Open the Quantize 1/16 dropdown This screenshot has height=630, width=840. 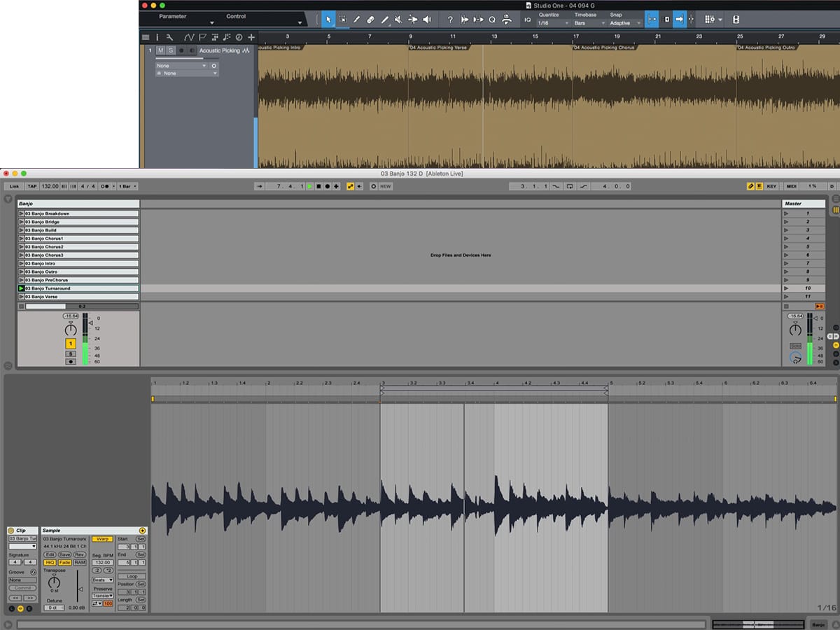click(552, 23)
